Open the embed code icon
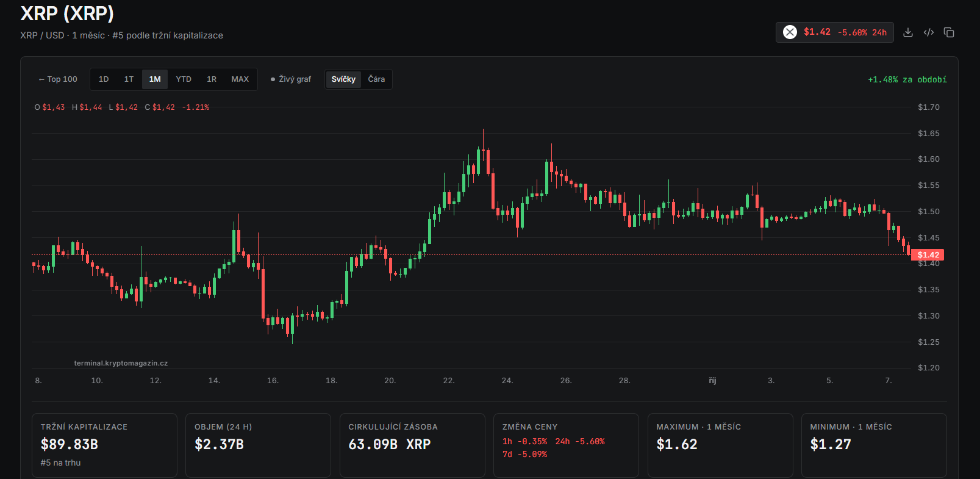 [x=929, y=32]
